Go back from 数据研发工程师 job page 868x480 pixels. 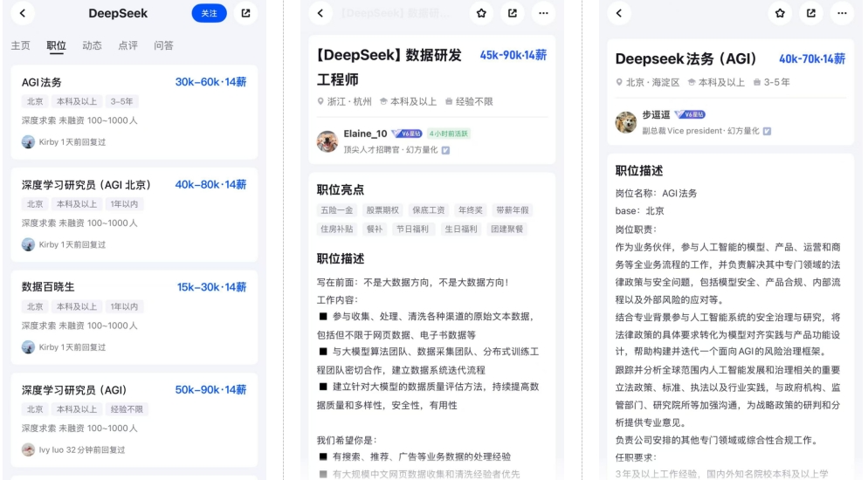click(x=320, y=13)
